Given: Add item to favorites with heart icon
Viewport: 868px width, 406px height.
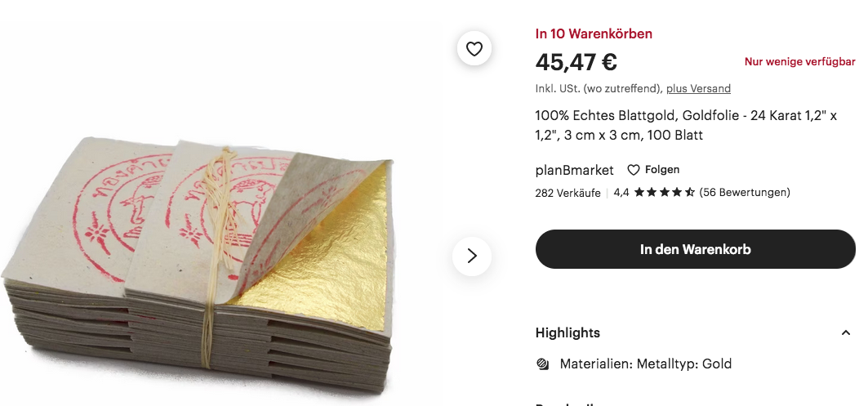Looking at the screenshot, I should [x=474, y=49].
